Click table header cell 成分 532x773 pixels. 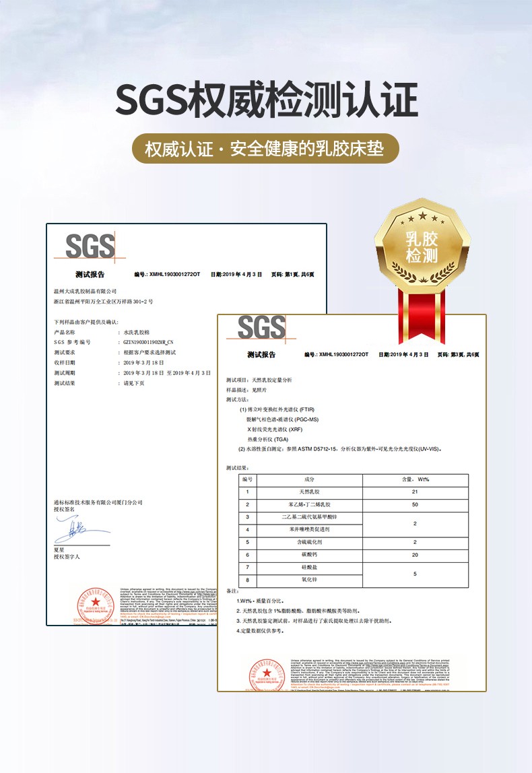click(309, 479)
